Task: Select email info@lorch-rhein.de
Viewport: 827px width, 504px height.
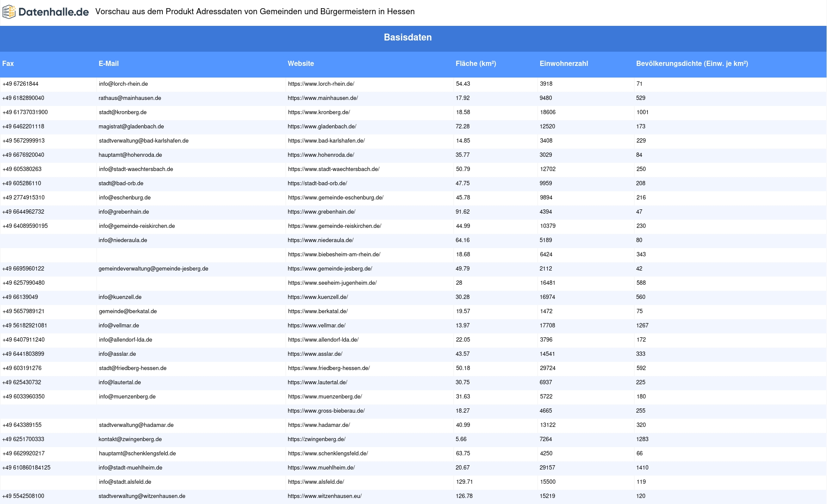Action: [124, 84]
